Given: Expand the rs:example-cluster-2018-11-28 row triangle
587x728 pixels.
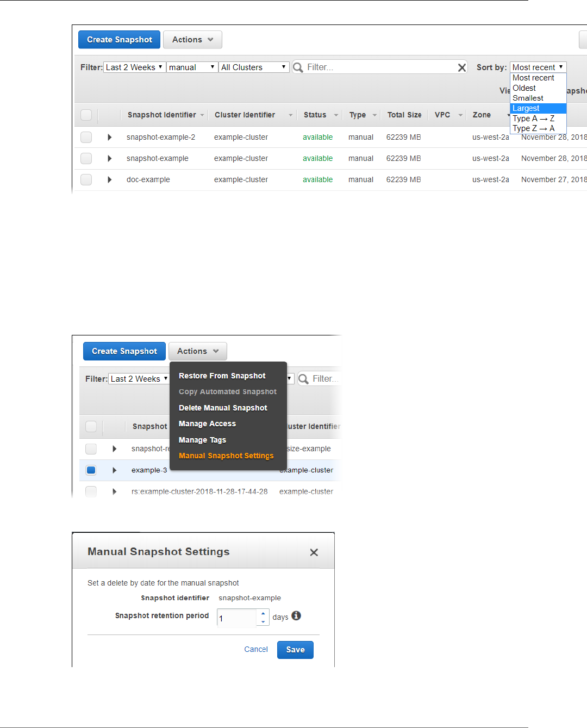Looking at the screenshot, I should (115, 491).
